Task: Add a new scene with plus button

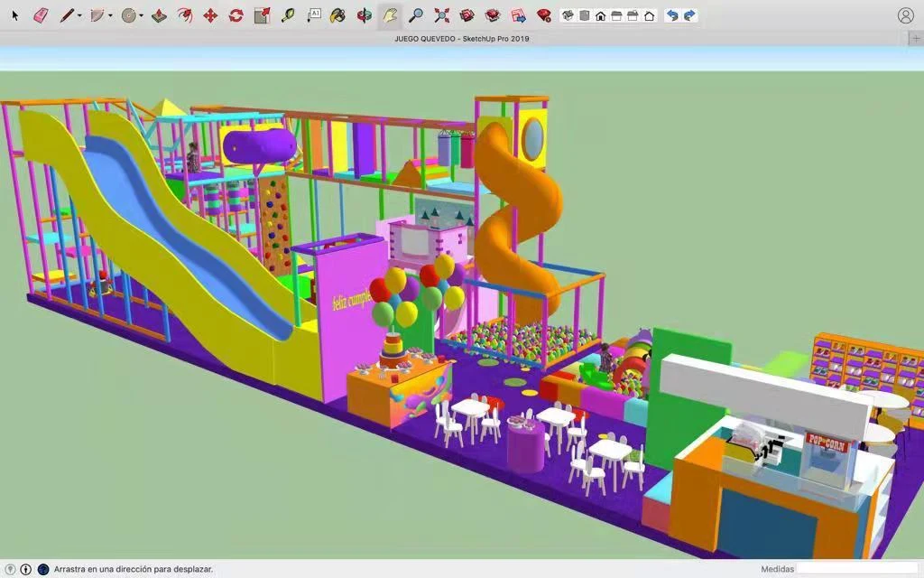Action: coord(915,38)
